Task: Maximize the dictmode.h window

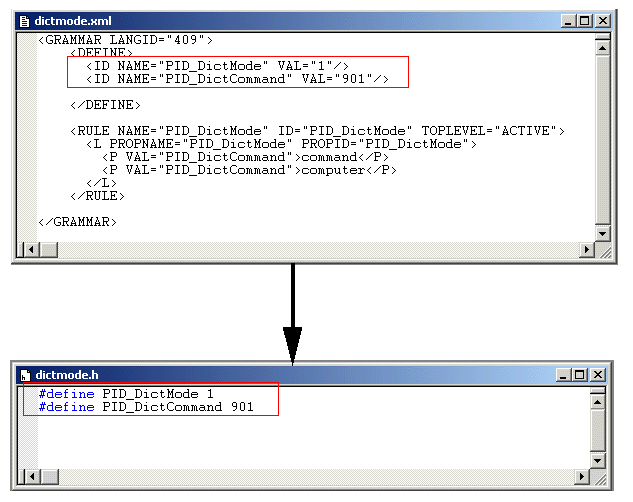Action: pyautogui.click(x=579, y=375)
